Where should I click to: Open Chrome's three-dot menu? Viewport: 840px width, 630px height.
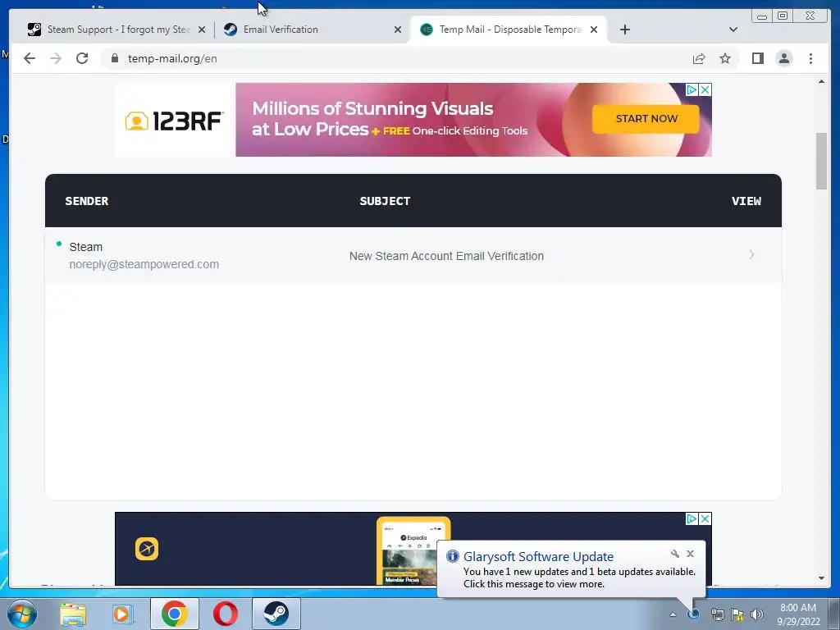tap(810, 58)
